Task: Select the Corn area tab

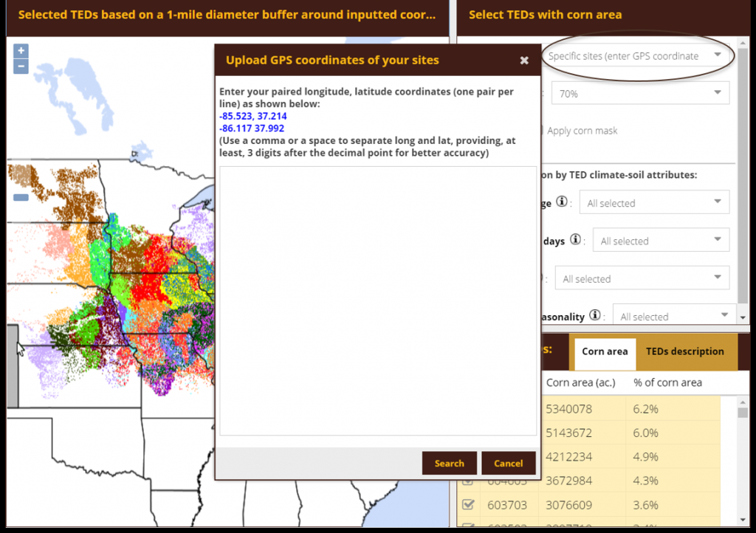Action: pyautogui.click(x=605, y=351)
